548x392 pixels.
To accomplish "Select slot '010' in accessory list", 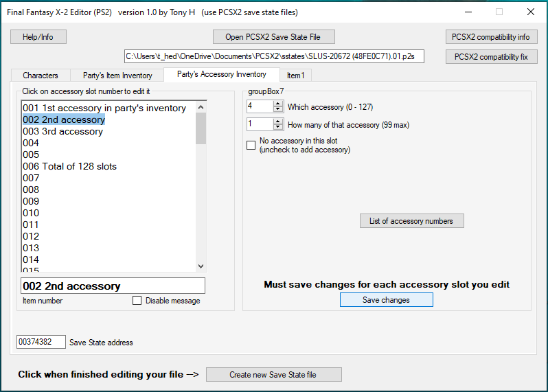I will pyautogui.click(x=31, y=214).
